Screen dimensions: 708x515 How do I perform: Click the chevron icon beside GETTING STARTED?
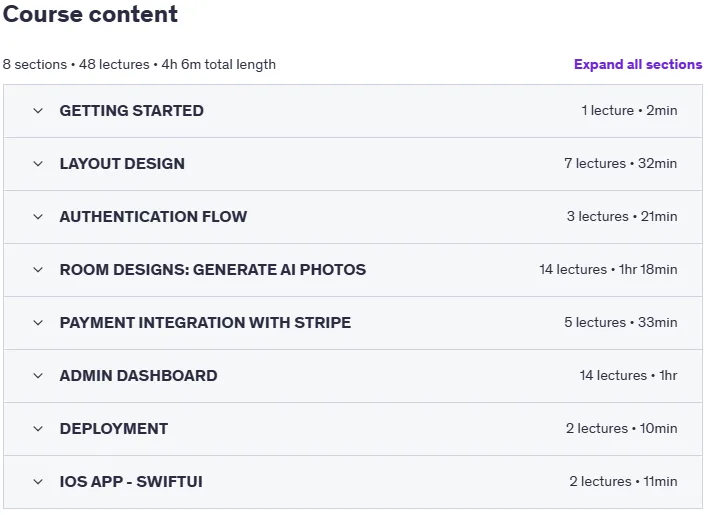tap(38, 111)
